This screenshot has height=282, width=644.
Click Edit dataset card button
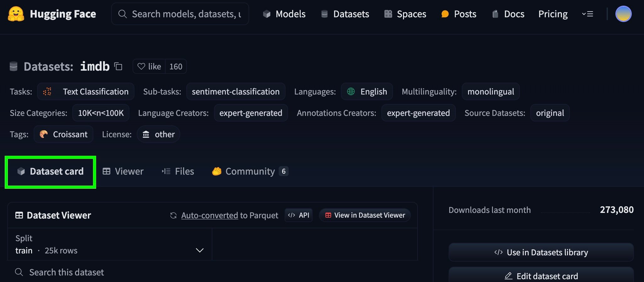coord(541,276)
